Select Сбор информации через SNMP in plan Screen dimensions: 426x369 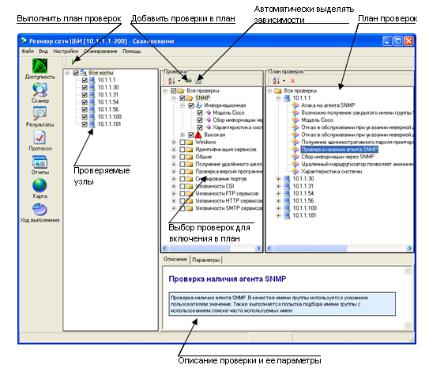tap(338, 157)
